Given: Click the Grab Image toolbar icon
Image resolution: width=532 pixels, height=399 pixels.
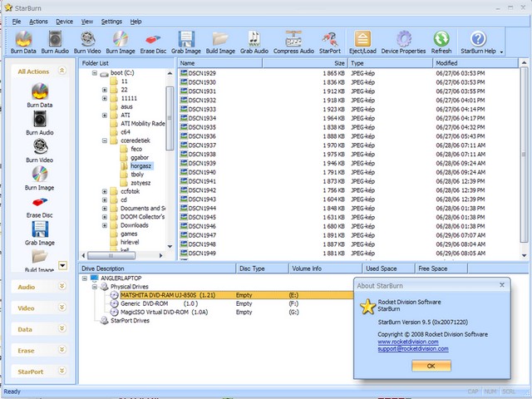Looking at the screenshot, I should tap(186, 42).
